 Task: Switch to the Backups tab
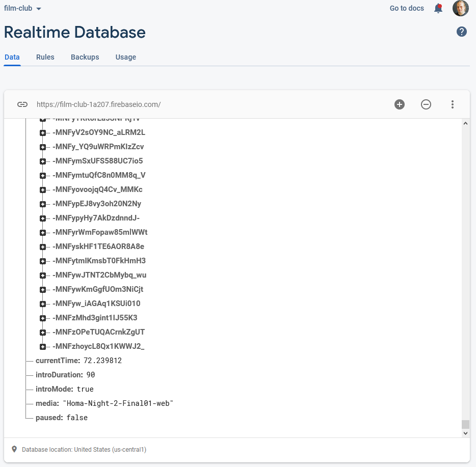[85, 57]
